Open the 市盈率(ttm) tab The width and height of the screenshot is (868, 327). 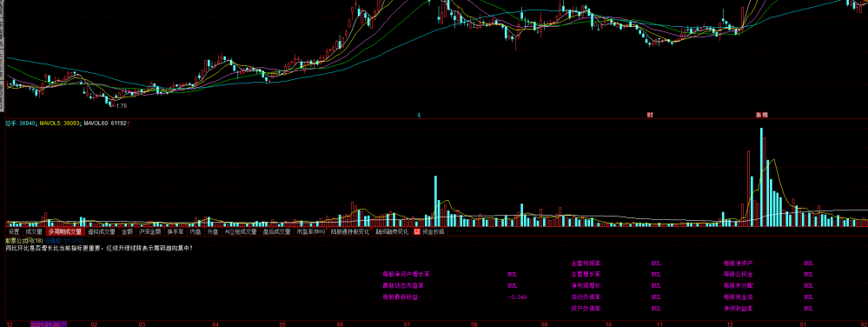click(x=310, y=231)
